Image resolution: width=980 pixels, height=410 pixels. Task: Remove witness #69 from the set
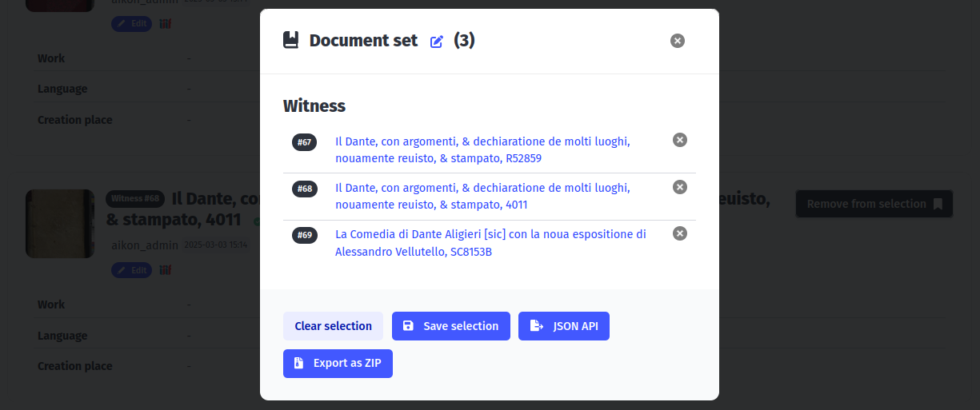click(679, 233)
